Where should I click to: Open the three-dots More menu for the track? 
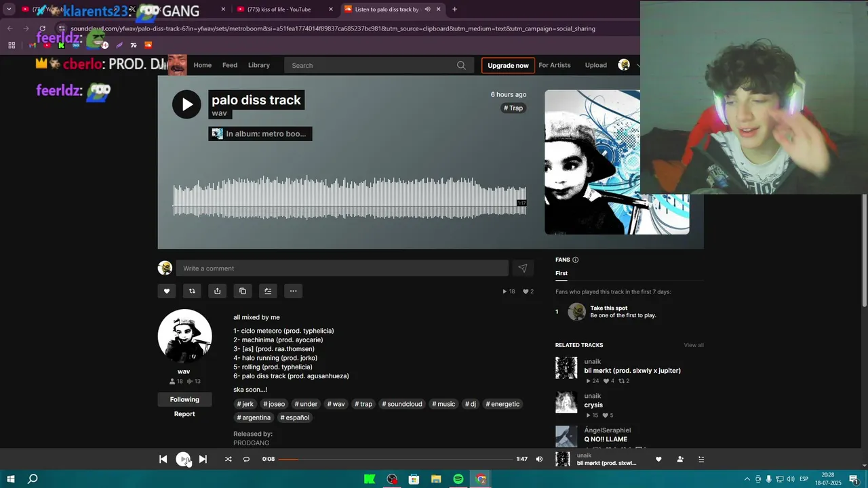(x=293, y=291)
